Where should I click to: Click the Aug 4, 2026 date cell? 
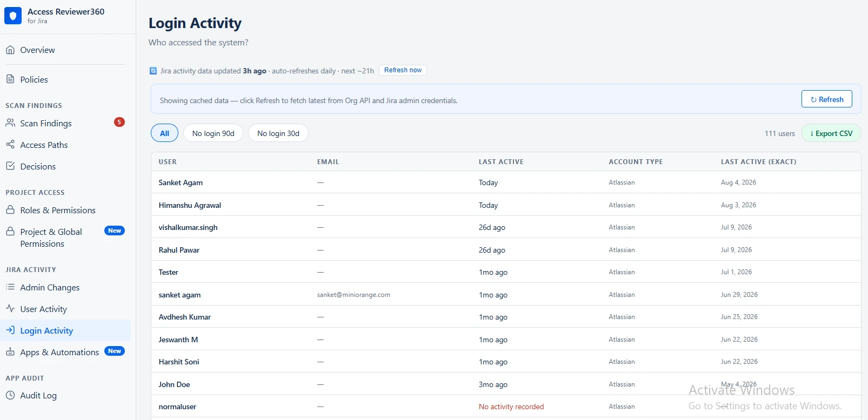coord(738,182)
